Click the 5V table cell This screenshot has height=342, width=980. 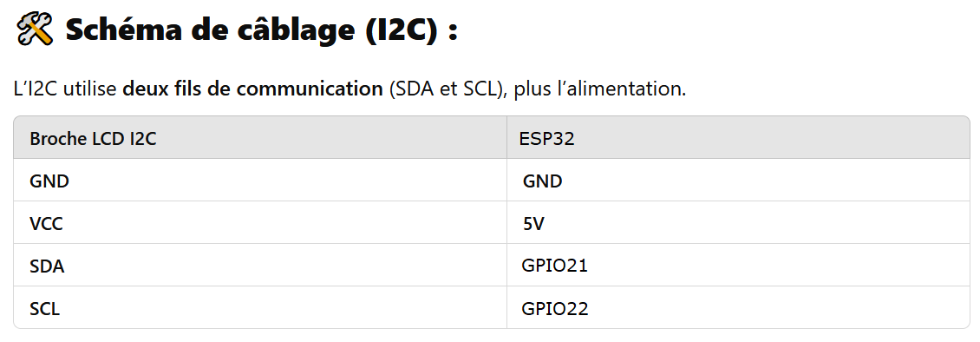[x=738, y=223]
